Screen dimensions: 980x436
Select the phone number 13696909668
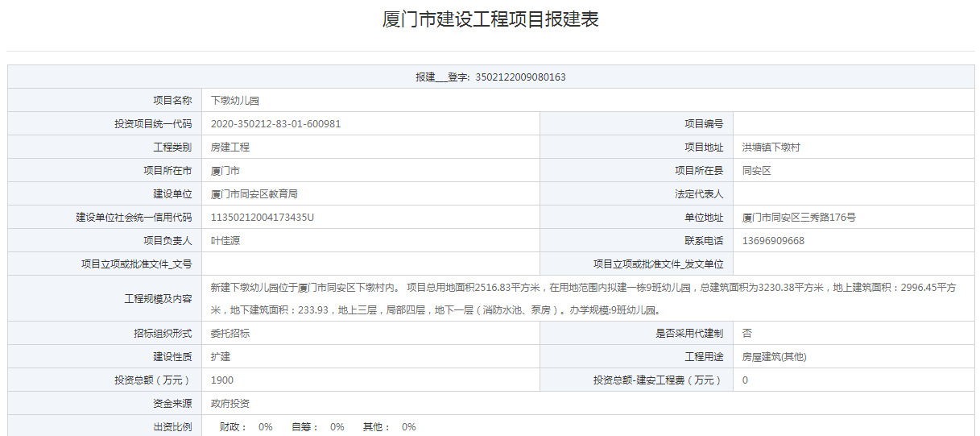coord(773,241)
